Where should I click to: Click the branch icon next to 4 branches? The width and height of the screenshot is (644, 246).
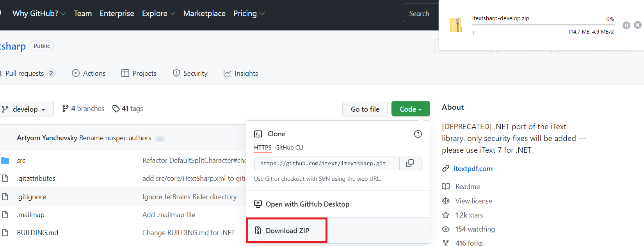point(66,109)
